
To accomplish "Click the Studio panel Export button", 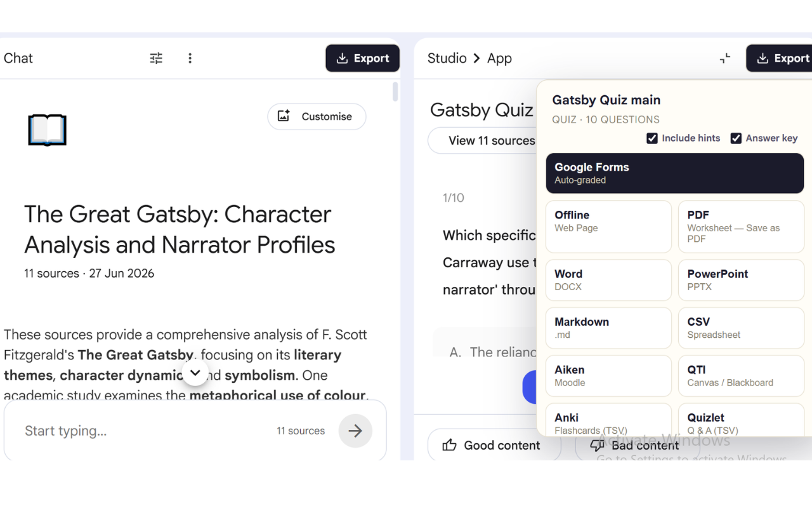I will pyautogui.click(x=779, y=58).
